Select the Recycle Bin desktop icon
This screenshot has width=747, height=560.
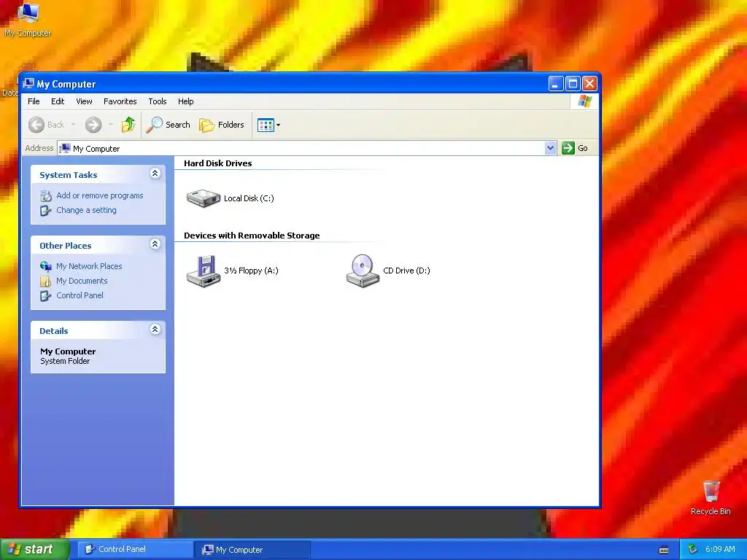711,497
